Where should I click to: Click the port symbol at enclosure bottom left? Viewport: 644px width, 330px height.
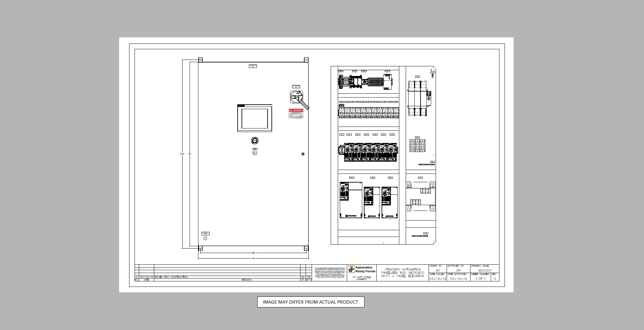point(205,238)
